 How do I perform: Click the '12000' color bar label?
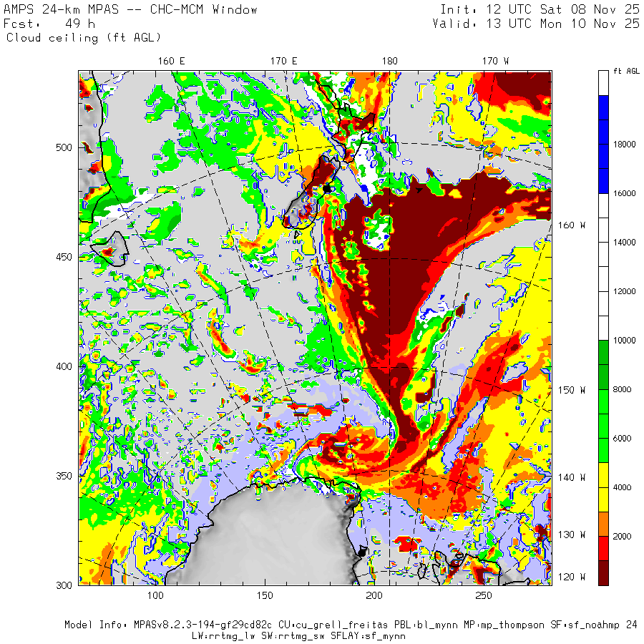[624, 291]
